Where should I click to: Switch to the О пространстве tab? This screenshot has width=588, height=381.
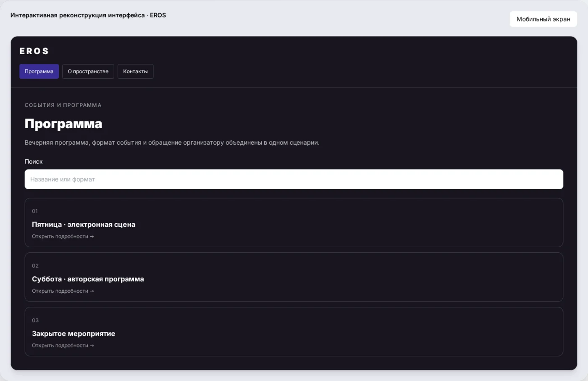(x=88, y=71)
